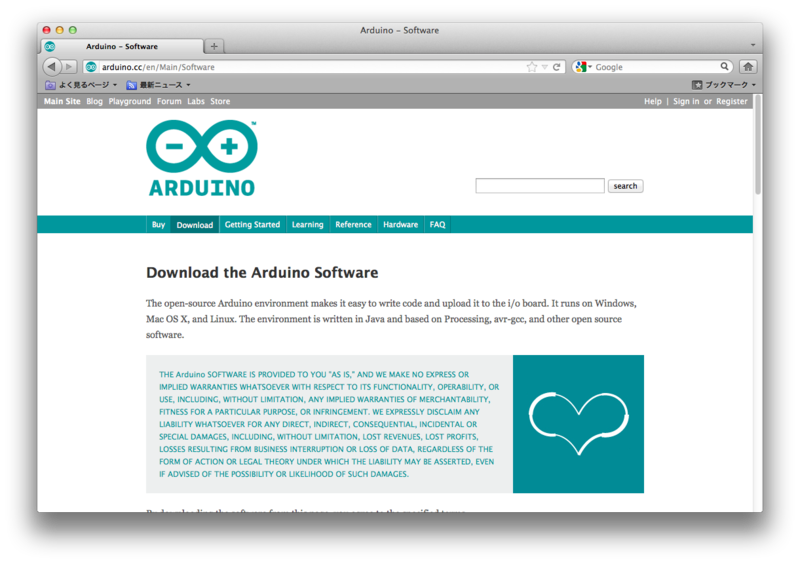Open the Reference navigation tab

[x=353, y=225]
